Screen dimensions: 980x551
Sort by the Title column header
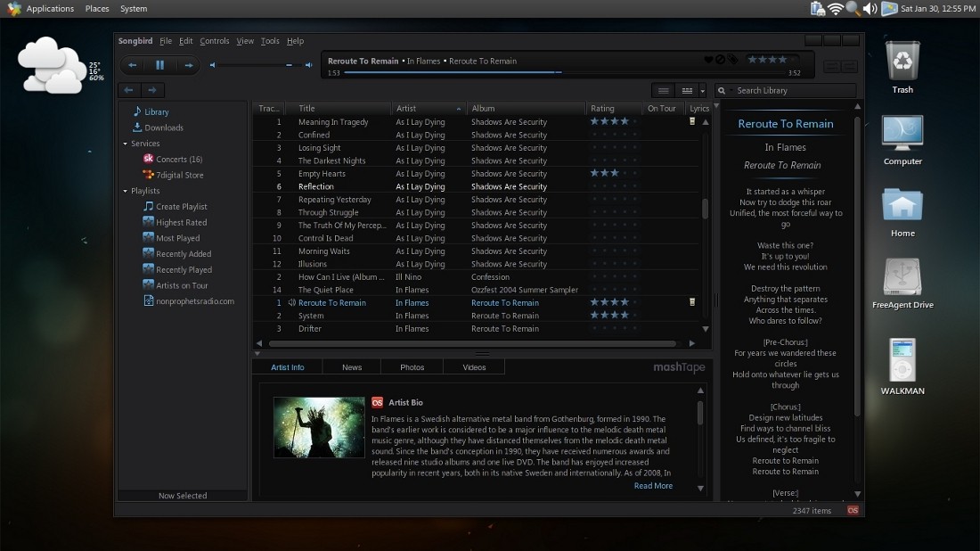[x=339, y=108]
